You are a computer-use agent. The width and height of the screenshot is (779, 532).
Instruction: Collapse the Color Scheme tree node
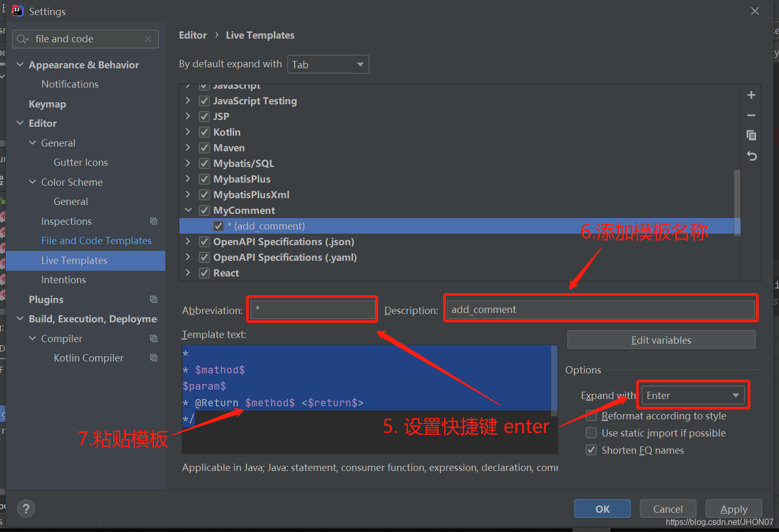tap(33, 182)
